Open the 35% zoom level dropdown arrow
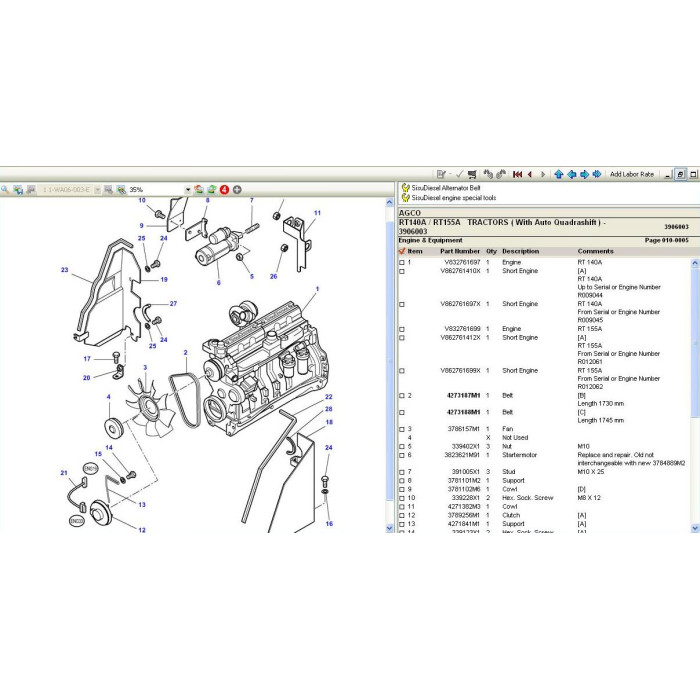This screenshot has height=700, width=700. click(188, 190)
